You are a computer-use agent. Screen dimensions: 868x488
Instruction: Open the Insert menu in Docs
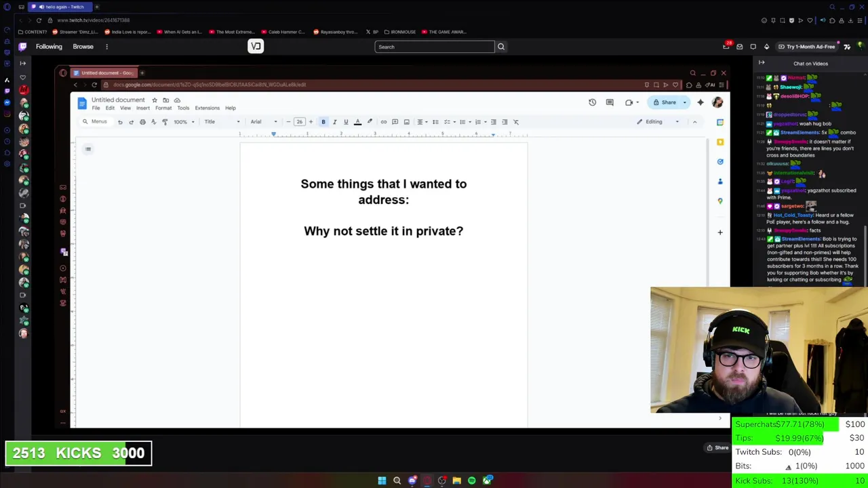click(x=143, y=108)
